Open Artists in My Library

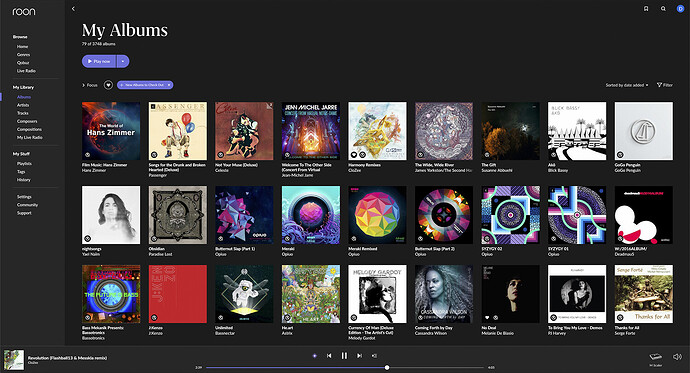click(x=23, y=105)
